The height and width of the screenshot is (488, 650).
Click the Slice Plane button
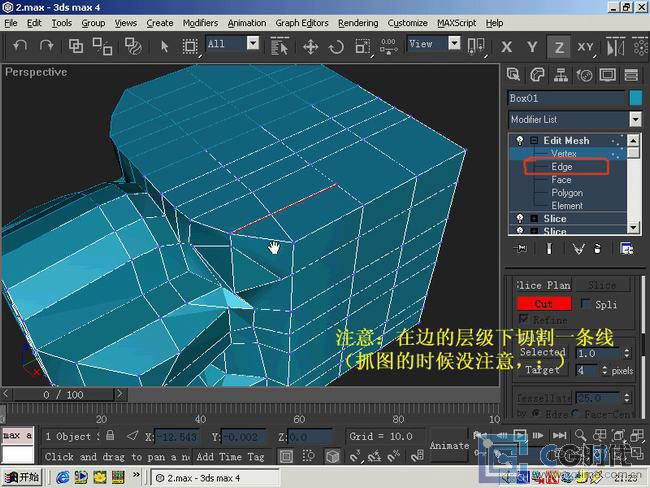pos(543,285)
